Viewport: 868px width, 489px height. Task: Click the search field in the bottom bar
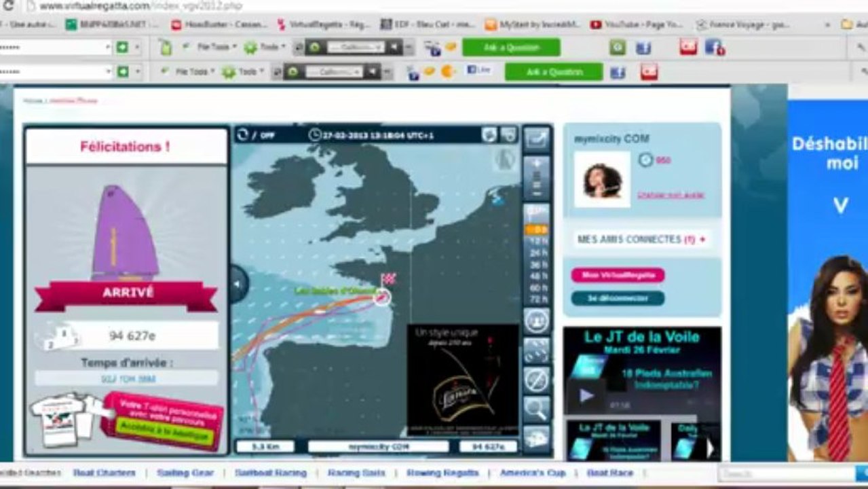point(787,473)
